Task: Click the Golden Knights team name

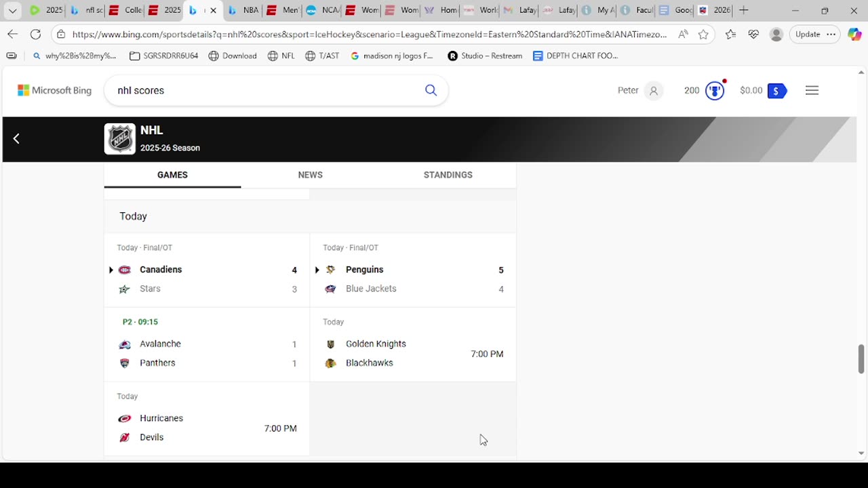Action: point(376,344)
